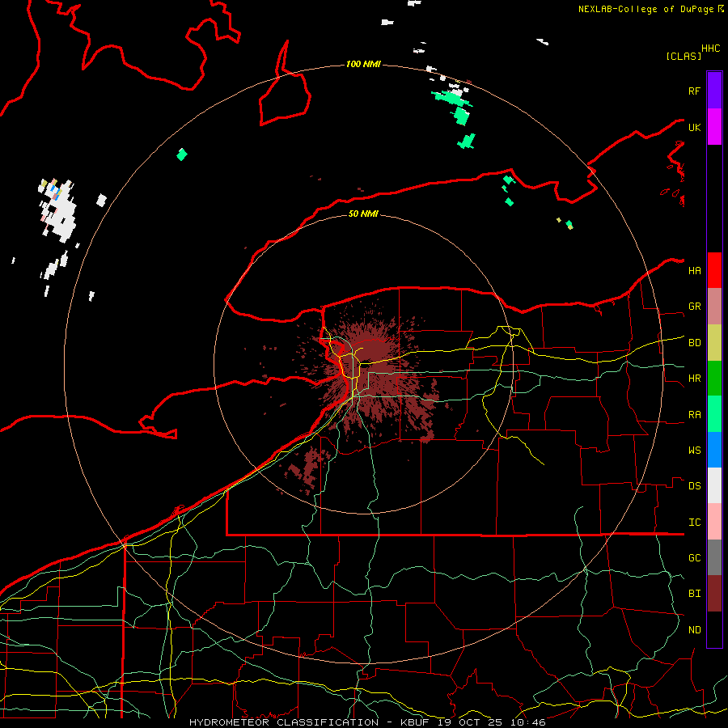Viewport: 728px width, 728px height.
Task: Click the 'ND' legend label
Action: click(694, 630)
